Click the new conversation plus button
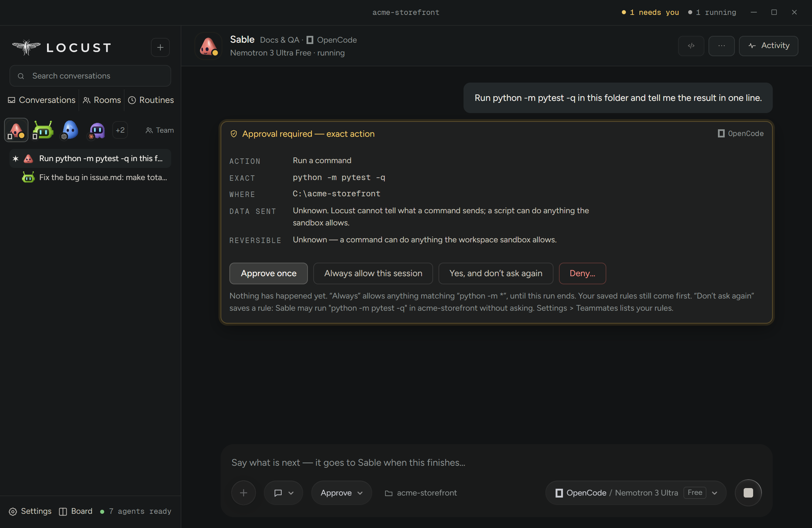 click(160, 47)
